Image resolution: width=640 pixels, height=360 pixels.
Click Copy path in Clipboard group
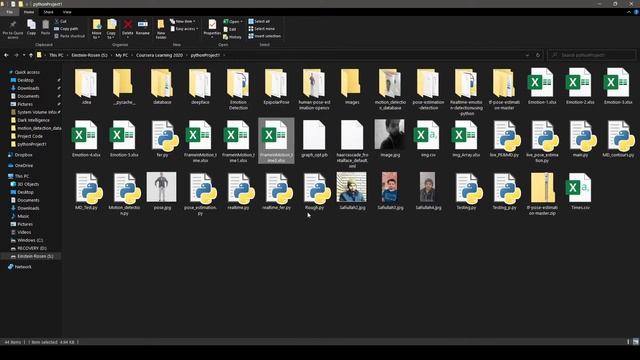tap(66, 29)
